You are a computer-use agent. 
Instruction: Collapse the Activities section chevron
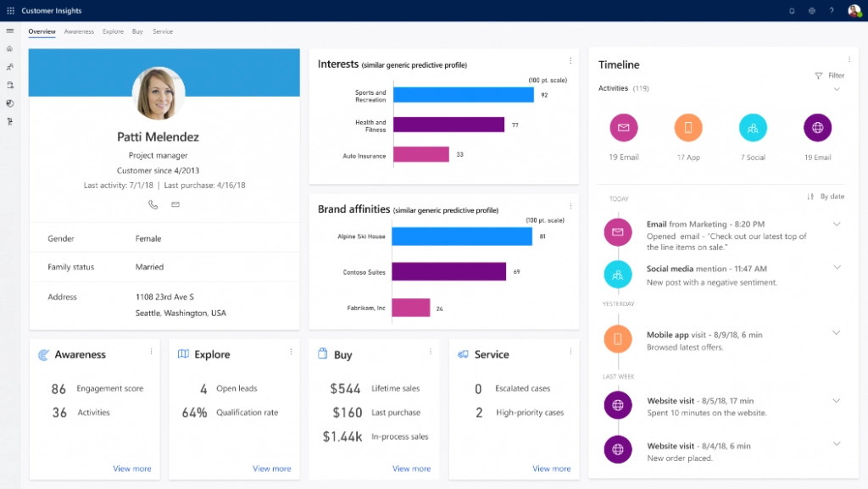(x=837, y=88)
